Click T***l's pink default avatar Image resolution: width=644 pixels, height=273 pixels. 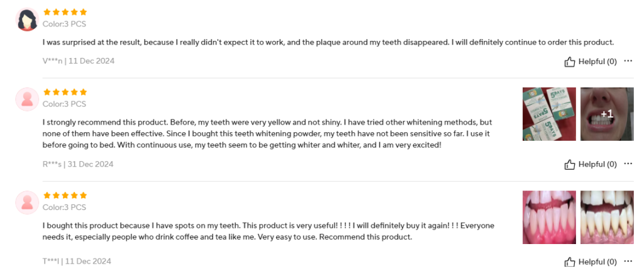[x=27, y=202]
